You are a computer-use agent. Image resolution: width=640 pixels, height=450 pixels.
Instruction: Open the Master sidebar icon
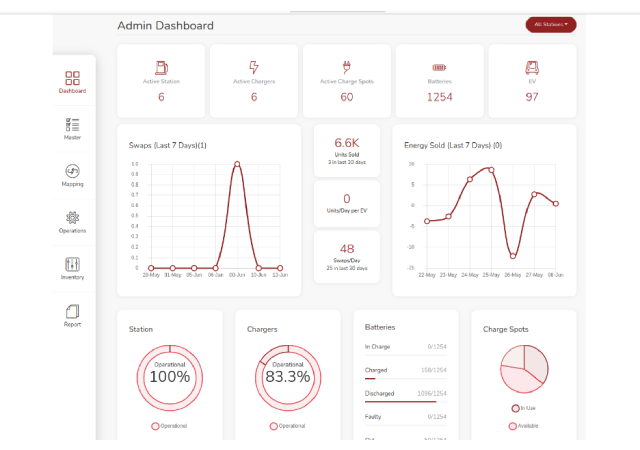point(72,124)
